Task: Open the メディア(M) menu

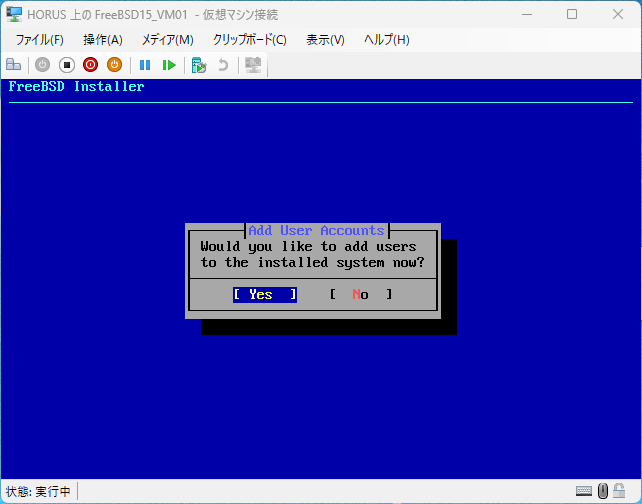Action: [167, 40]
